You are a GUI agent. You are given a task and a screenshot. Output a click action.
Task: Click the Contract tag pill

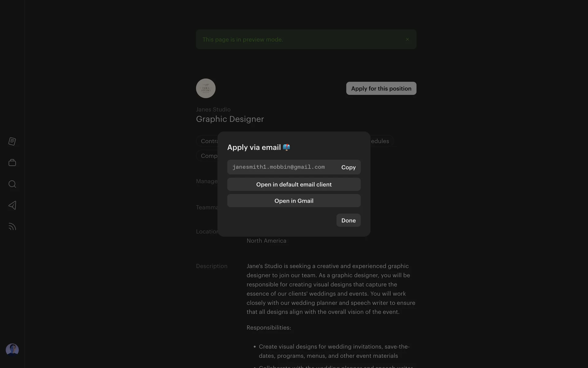coord(208,141)
